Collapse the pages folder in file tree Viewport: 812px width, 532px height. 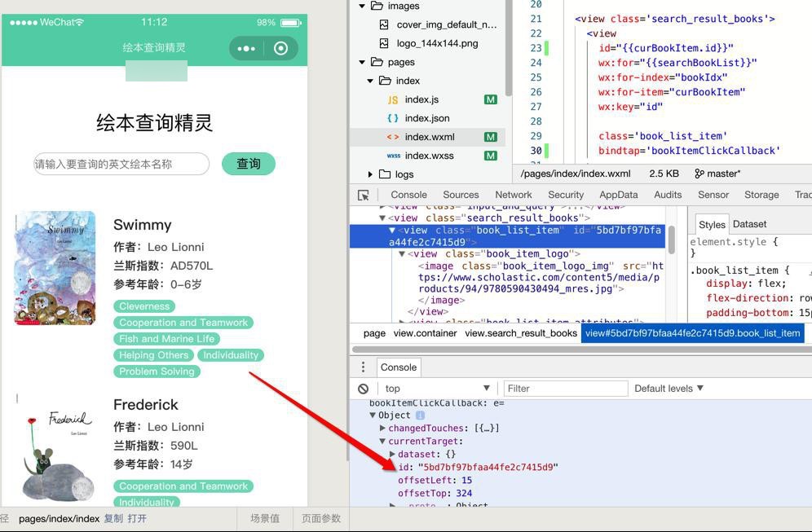[x=362, y=62]
